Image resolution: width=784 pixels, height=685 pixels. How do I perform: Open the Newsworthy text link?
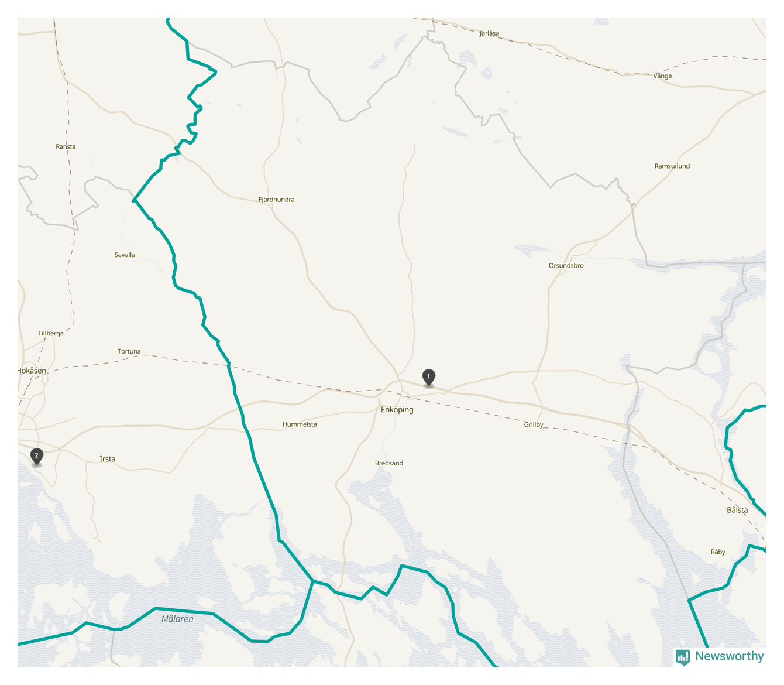[729, 656]
